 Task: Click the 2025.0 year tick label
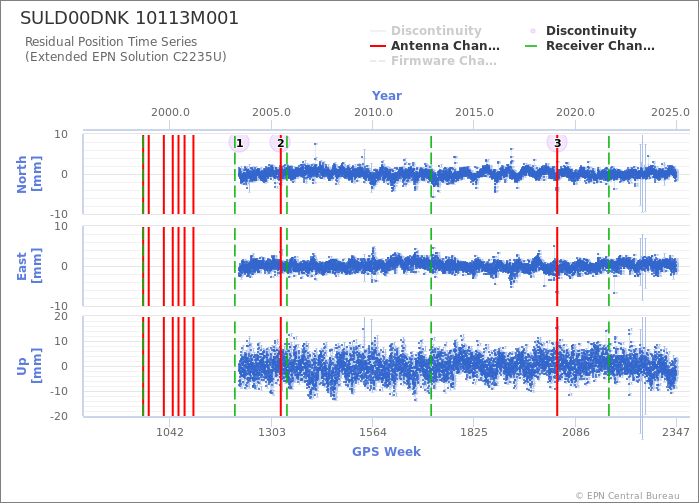(670, 112)
